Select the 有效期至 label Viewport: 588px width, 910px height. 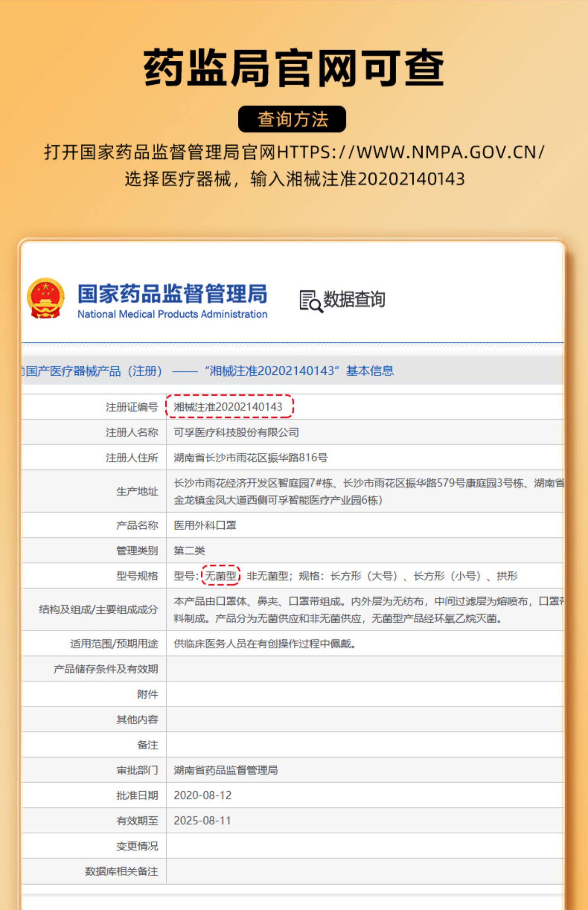137,821
